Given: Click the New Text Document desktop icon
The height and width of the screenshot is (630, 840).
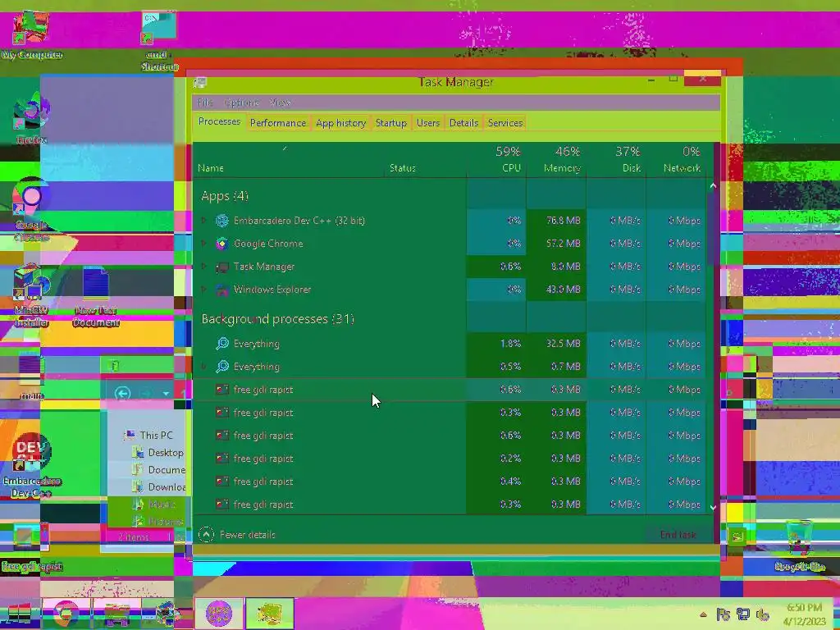Looking at the screenshot, I should (96, 296).
